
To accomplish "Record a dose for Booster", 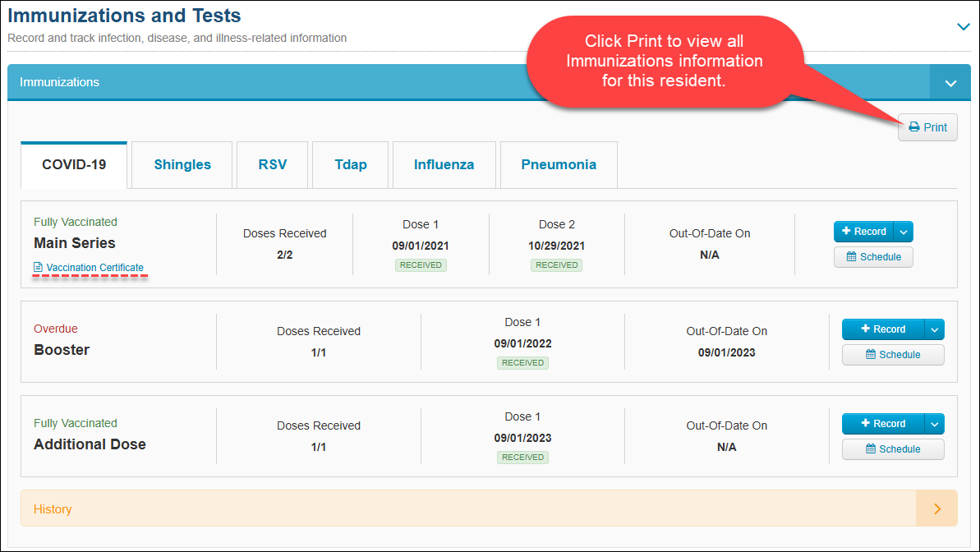I will point(883,329).
